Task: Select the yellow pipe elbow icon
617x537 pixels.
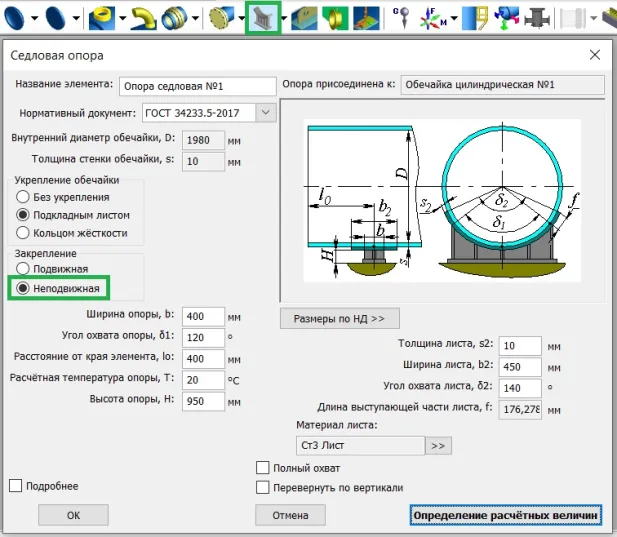Action: click(144, 17)
